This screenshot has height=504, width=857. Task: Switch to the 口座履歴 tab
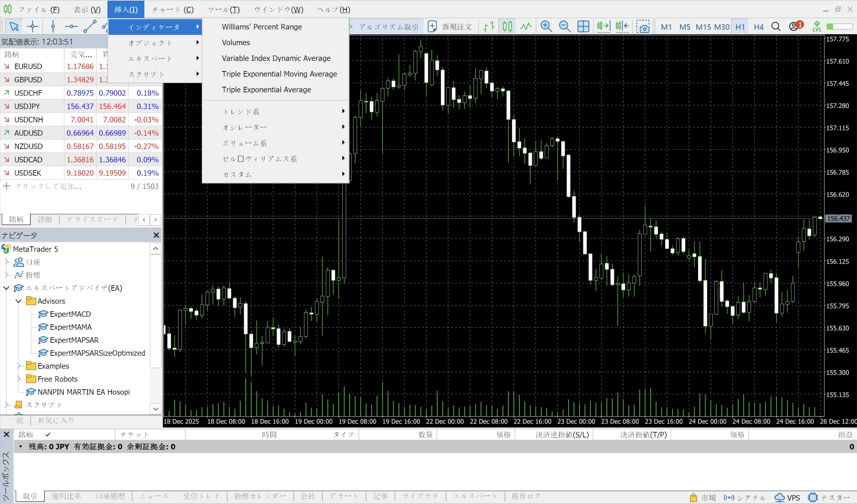pos(110,496)
